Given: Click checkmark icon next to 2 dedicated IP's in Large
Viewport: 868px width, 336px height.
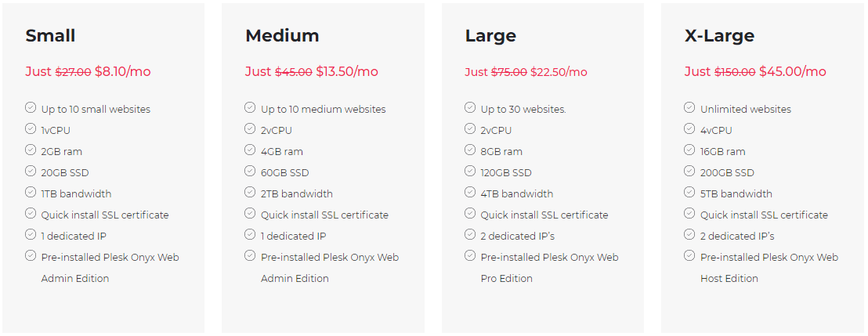Looking at the screenshot, I should [470, 234].
